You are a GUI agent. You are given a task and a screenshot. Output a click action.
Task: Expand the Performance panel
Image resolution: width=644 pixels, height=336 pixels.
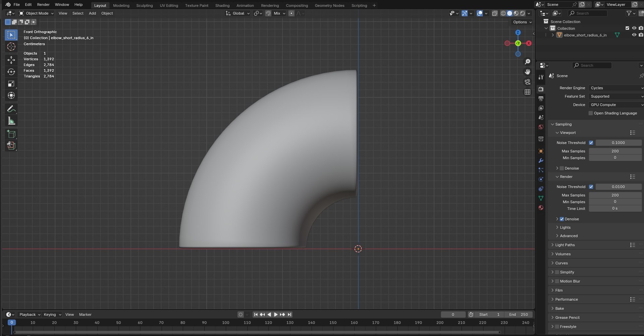tap(566, 299)
